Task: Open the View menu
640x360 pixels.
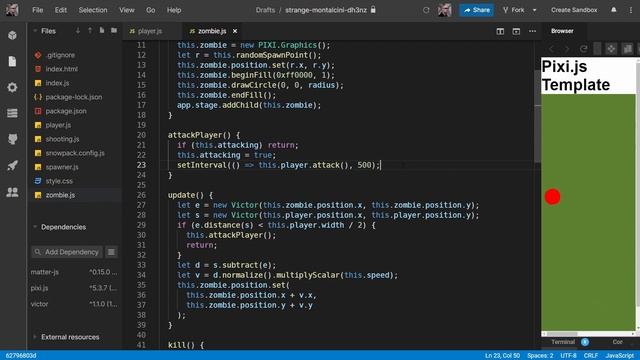Action: point(127,10)
